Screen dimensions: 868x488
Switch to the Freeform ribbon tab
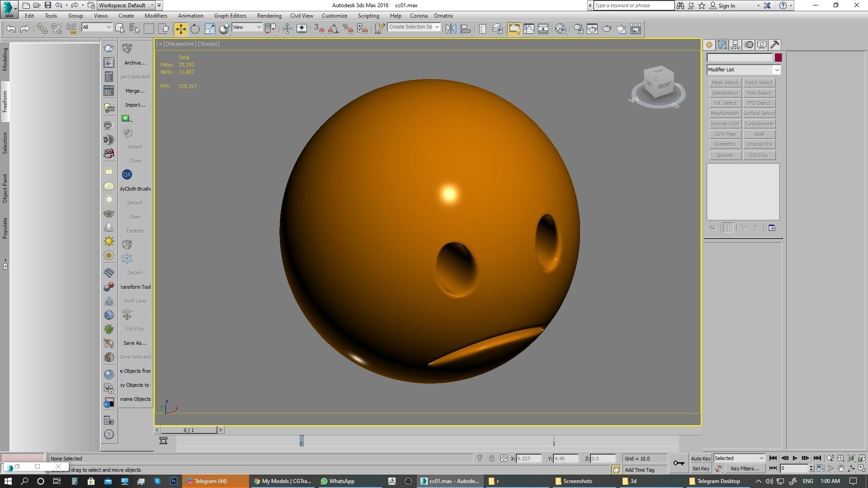pyautogui.click(x=5, y=102)
